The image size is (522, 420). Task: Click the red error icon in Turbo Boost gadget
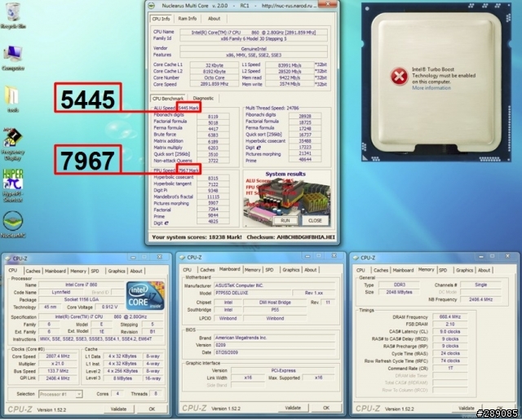click(x=399, y=76)
